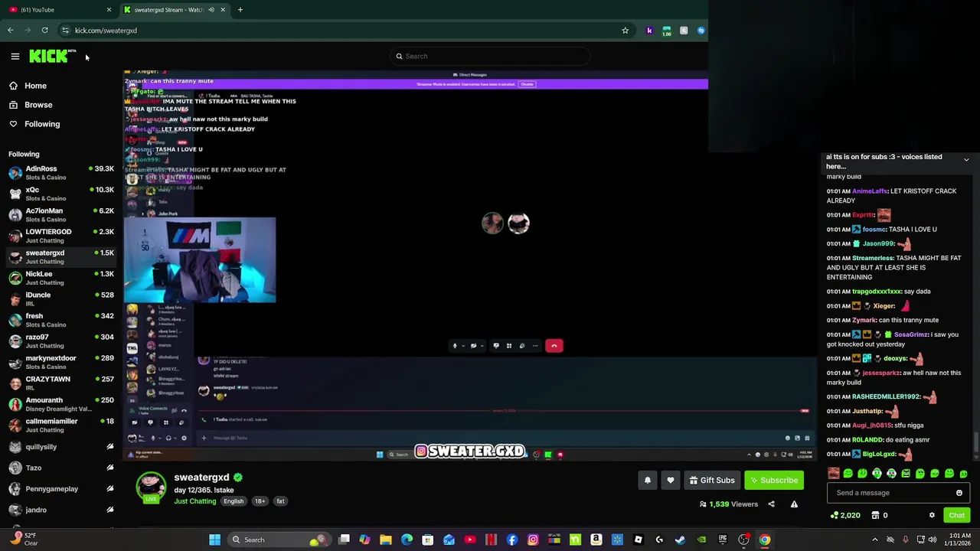Open NickLee channel in sidebar

[x=61, y=278]
